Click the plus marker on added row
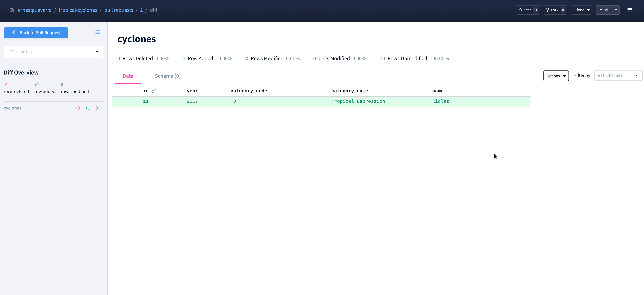This screenshot has width=644, height=295. [x=128, y=101]
